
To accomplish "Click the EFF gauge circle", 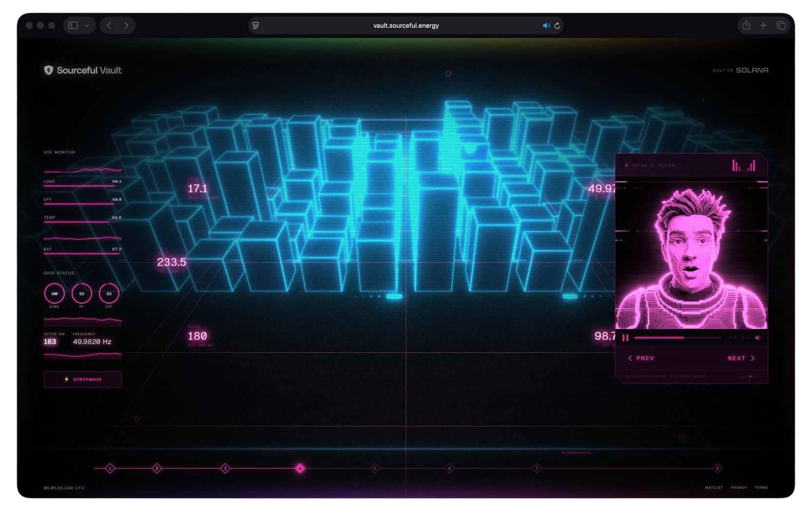I will [109, 294].
